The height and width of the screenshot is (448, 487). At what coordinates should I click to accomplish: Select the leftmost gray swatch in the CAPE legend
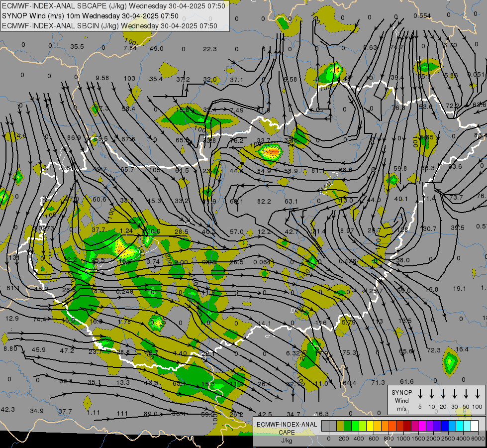pos(325,426)
